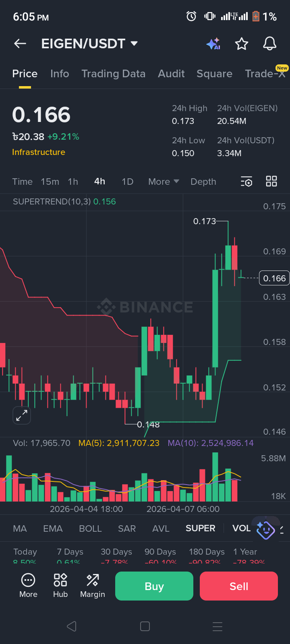Switch to Depth chart view
Screen dimensions: 290x644
(203, 182)
